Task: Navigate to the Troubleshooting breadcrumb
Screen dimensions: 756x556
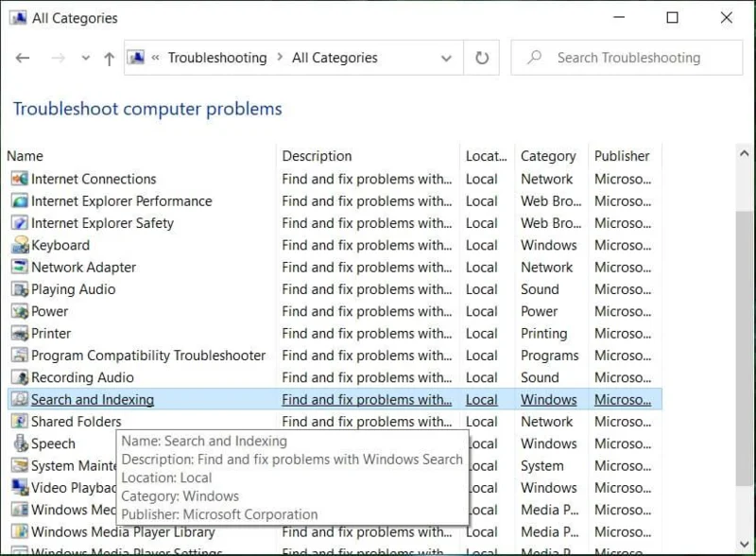Action: (x=217, y=58)
